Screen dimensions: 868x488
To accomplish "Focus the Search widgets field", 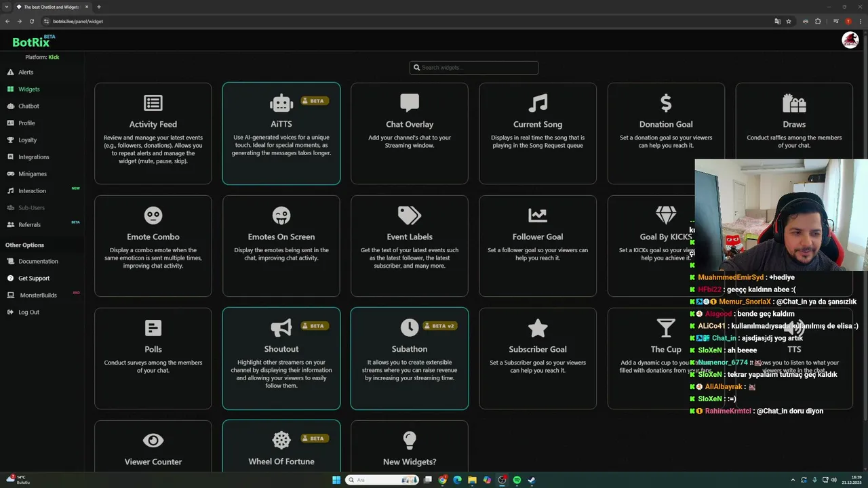I will pos(474,68).
